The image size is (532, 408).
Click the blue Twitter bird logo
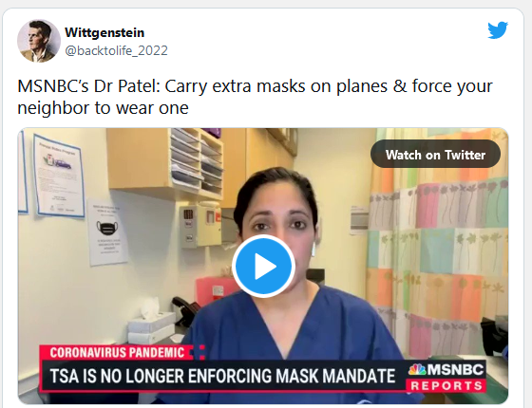[498, 30]
